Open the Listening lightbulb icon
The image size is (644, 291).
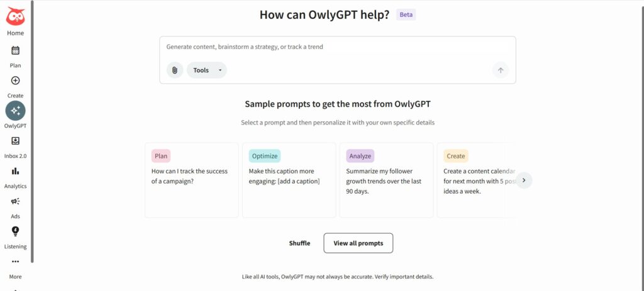[15, 231]
